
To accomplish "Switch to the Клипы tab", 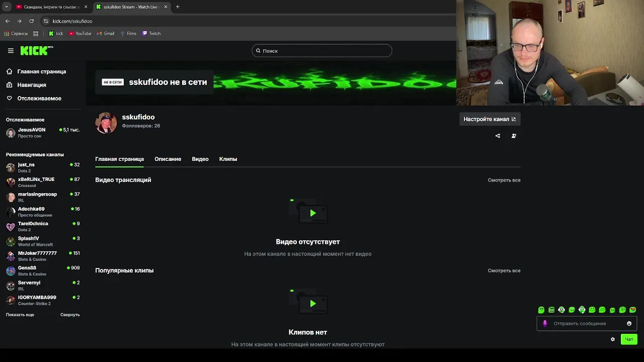I will (x=228, y=159).
